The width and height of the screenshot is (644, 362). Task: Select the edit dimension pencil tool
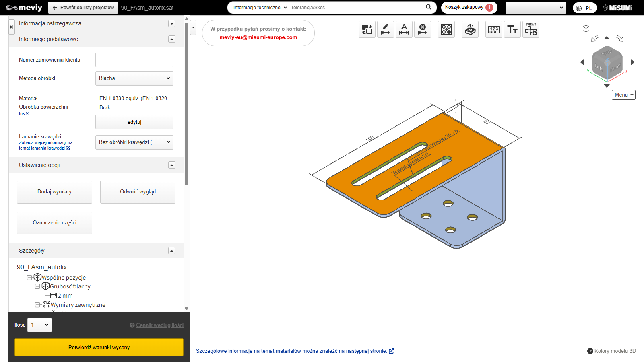385,29
